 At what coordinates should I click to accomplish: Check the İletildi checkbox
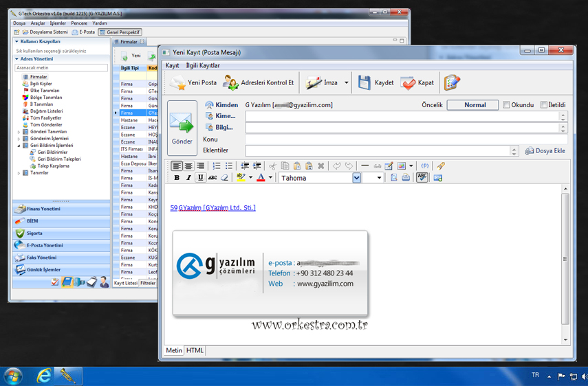pyautogui.click(x=544, y=105)
